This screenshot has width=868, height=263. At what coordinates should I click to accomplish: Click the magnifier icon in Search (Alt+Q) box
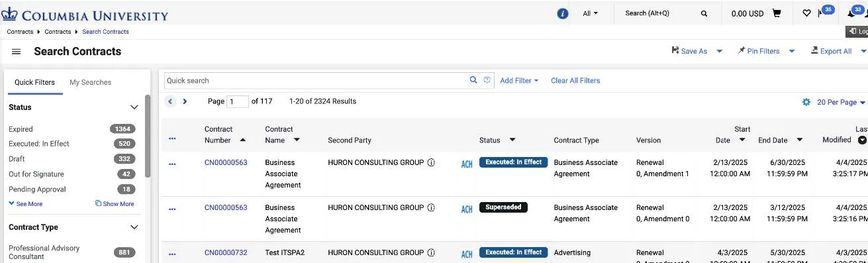(x=704, y=13)
